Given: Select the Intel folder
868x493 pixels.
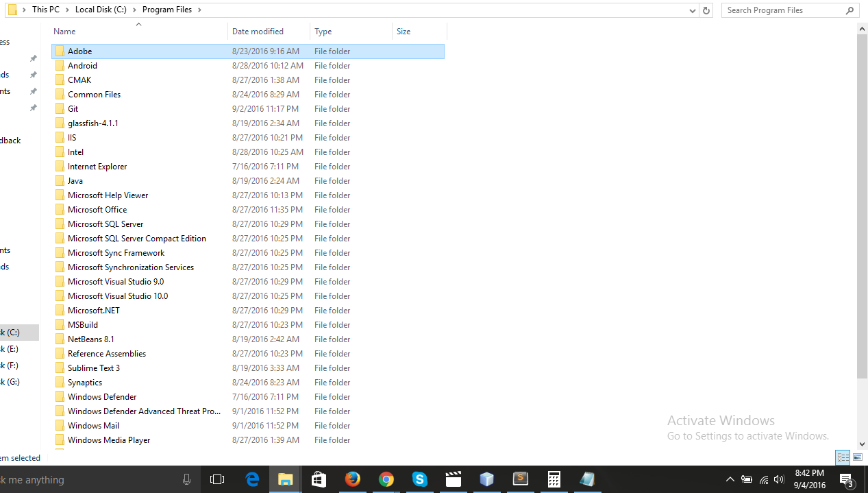Looking at the screenshot, I should point(248,152).
